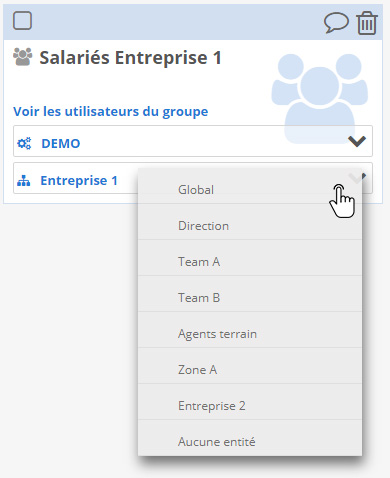Screen dimensions: 390x478
Task: Collapse the Entreprise 1 dropdown chevron
Action: click(x=357, y=178)
